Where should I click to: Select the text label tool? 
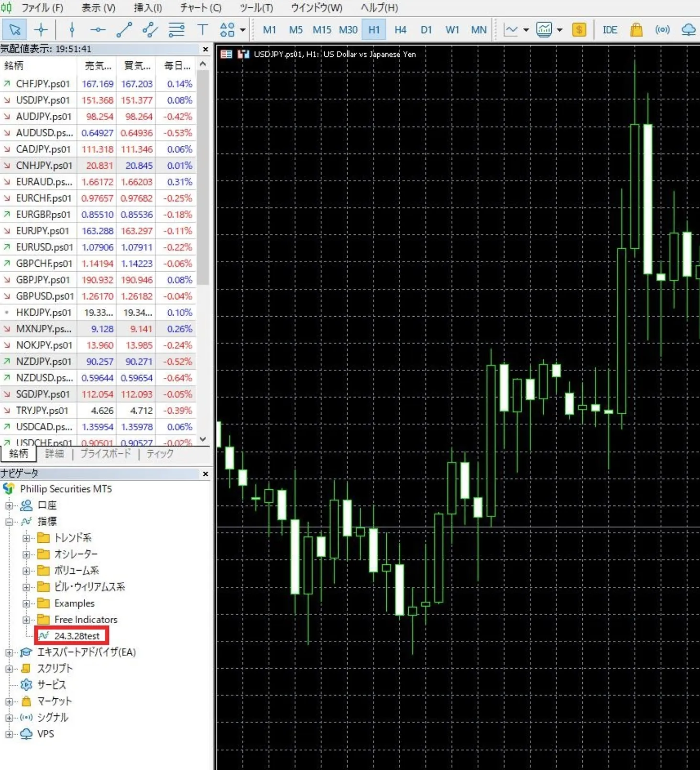pos(203,30)
